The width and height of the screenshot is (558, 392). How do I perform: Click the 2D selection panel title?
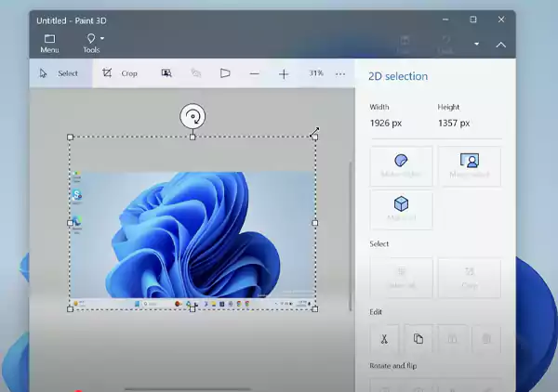tap(398, 76)
